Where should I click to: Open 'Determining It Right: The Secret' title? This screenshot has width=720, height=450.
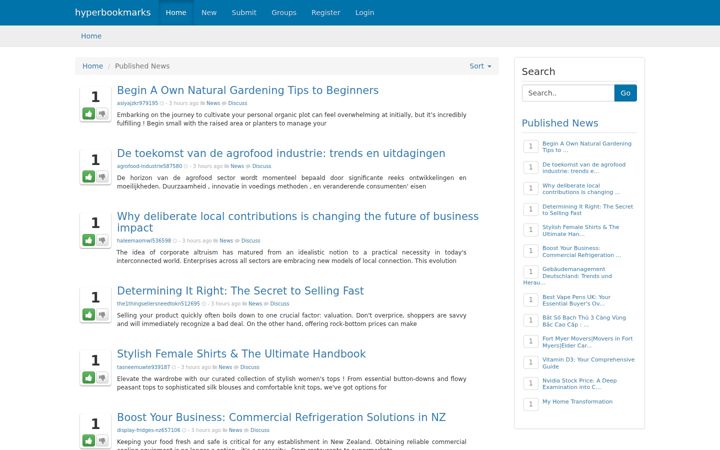click(240, 291)
